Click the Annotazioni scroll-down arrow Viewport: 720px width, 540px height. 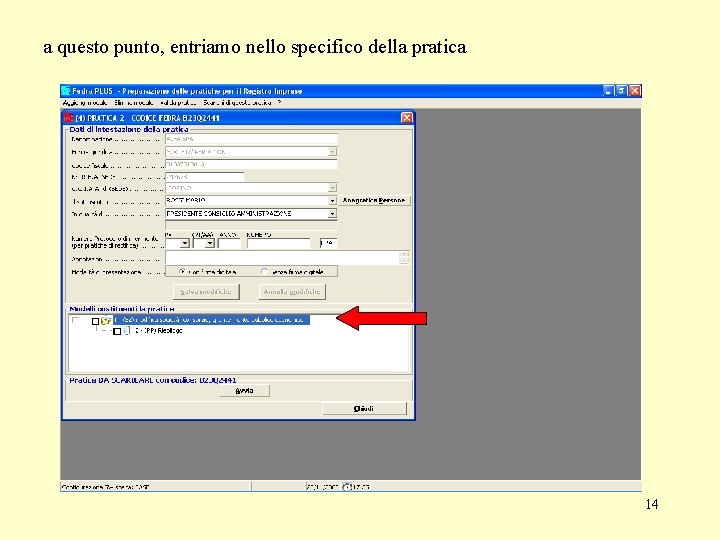point(404,262)
